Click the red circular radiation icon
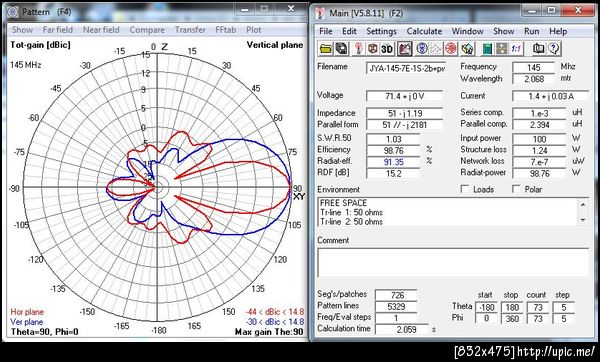The image size is (600, 362). (451, 49)
